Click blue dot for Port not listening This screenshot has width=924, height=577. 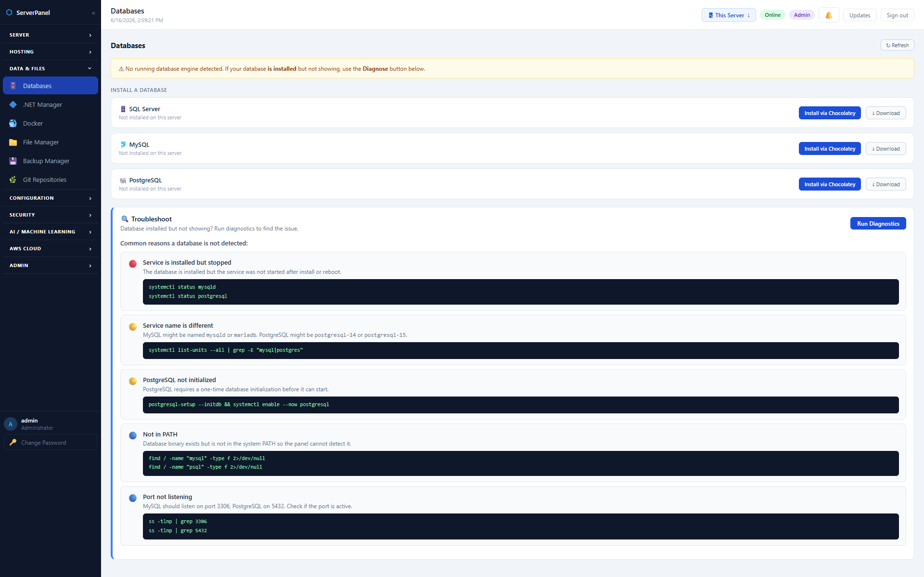(x=133, y=498)
